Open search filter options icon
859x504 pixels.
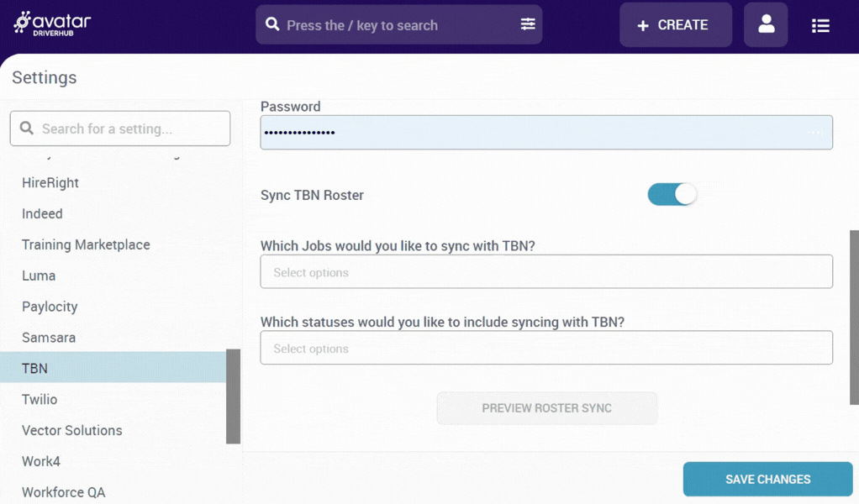click(x=528, y=24)
